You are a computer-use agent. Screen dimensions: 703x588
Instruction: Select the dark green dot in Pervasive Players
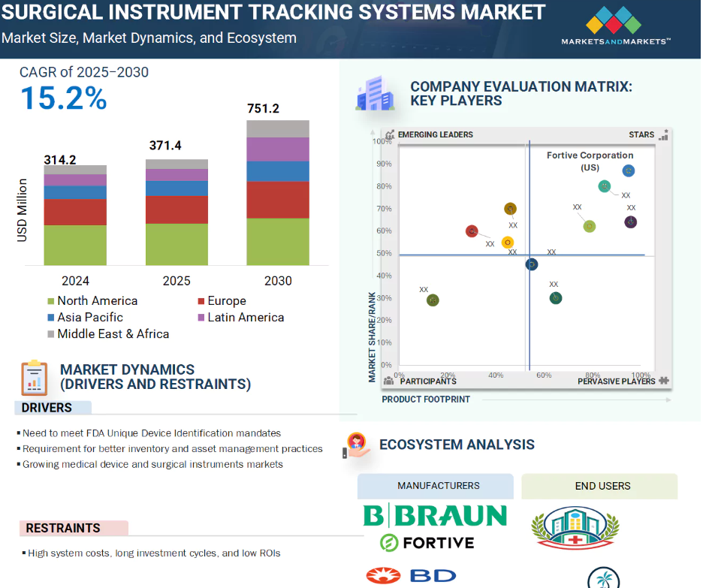point(556,298)
